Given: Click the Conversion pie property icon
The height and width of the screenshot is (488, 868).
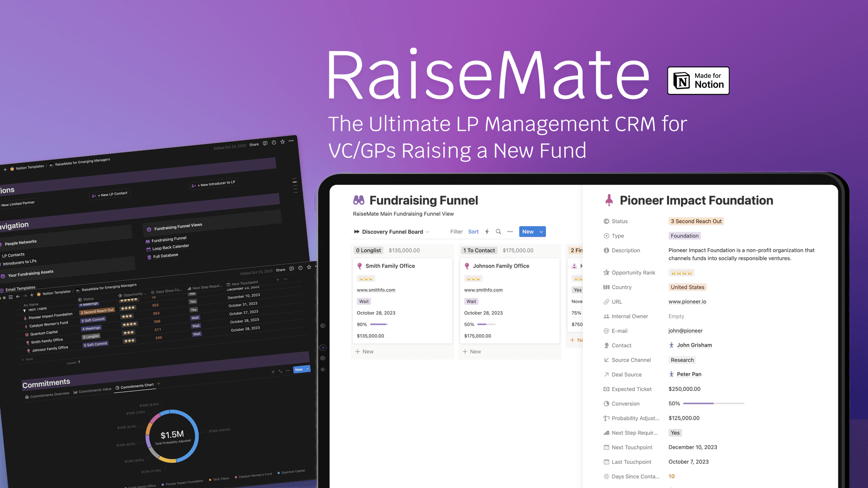Looking at the screenshot, I should point(606,404).
